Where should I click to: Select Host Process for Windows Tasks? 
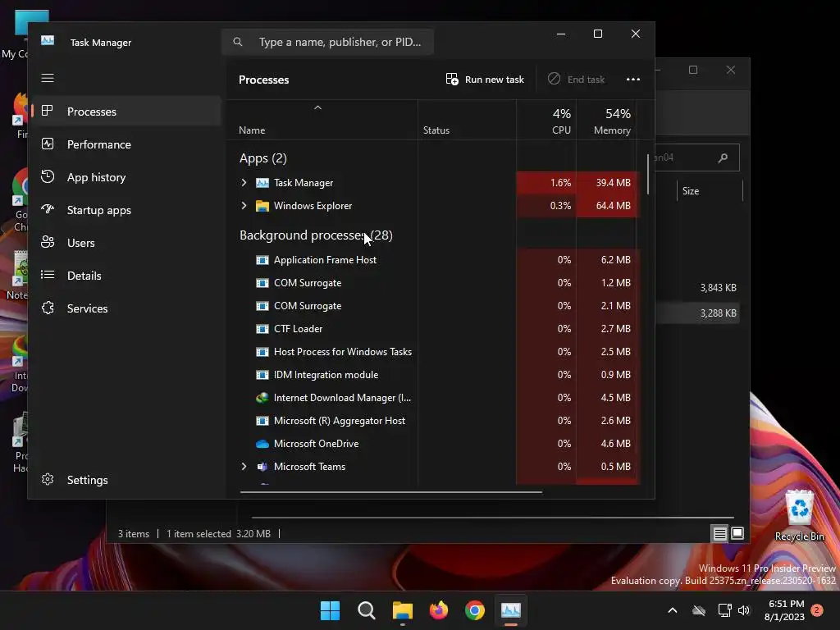(x=438, y=352)
